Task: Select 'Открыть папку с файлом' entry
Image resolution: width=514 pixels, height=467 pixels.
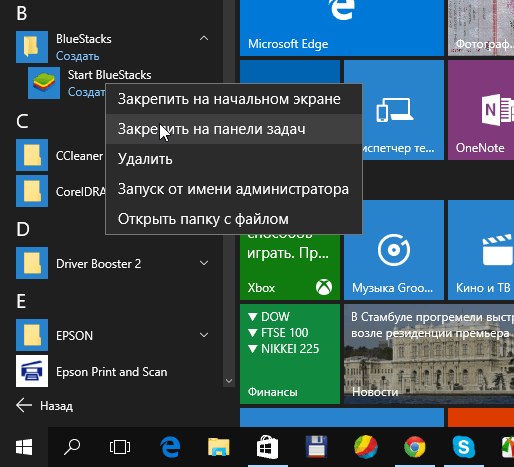Action: click(x=234, y=219)
